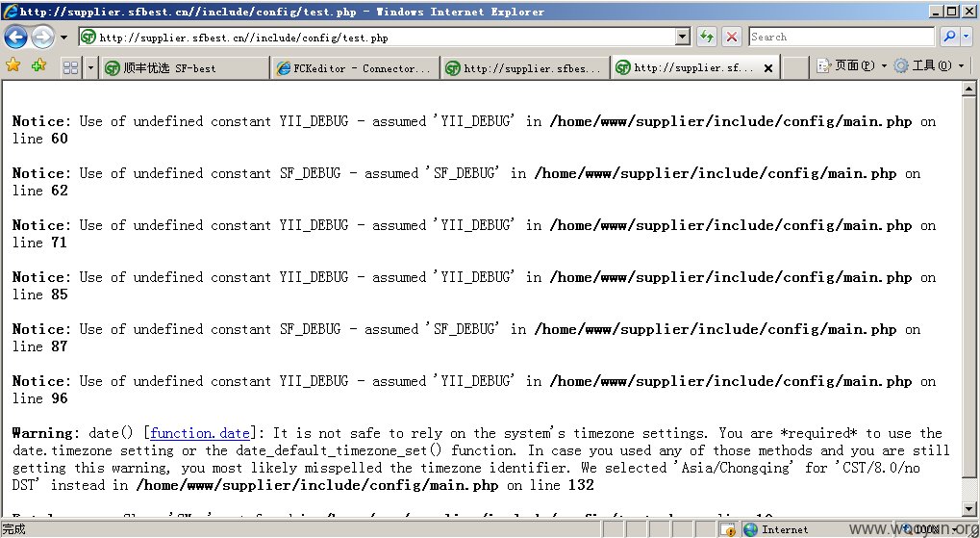This screenshot has height=538, width=980.
Task: Close the active tab with its X
Action: tap(768, 68)
